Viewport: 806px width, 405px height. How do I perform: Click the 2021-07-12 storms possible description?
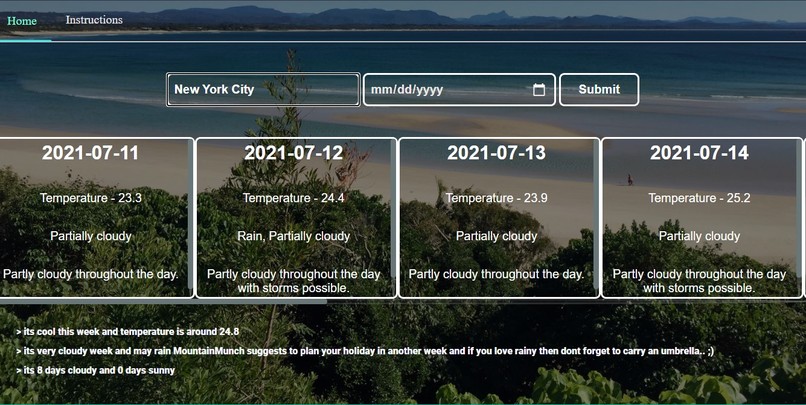[x=294, y=281]
